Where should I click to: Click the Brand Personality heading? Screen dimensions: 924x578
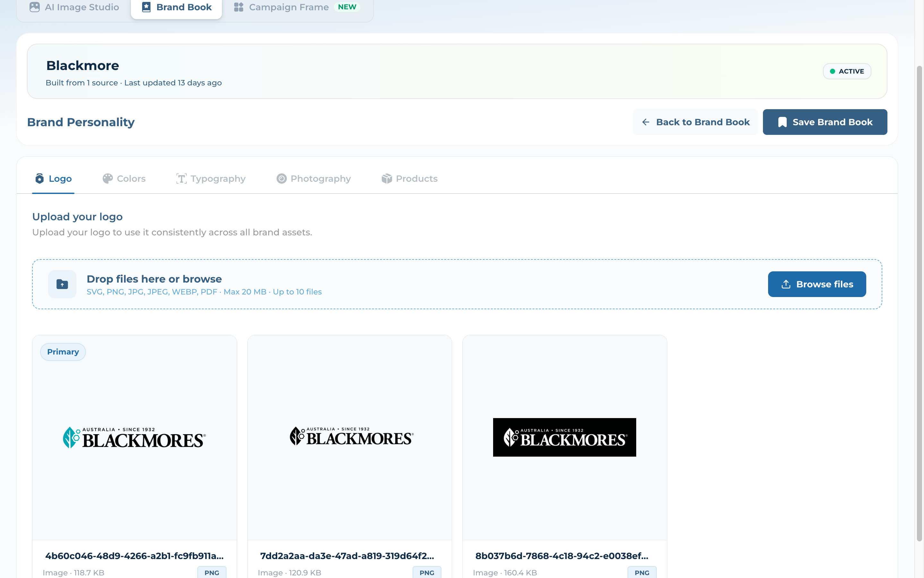[81, 122]
